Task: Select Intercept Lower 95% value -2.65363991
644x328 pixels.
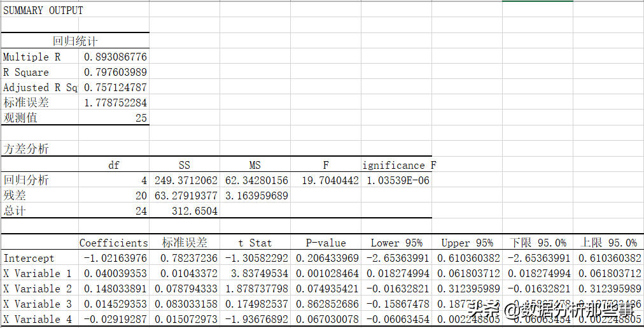Action: coord(398,258)
